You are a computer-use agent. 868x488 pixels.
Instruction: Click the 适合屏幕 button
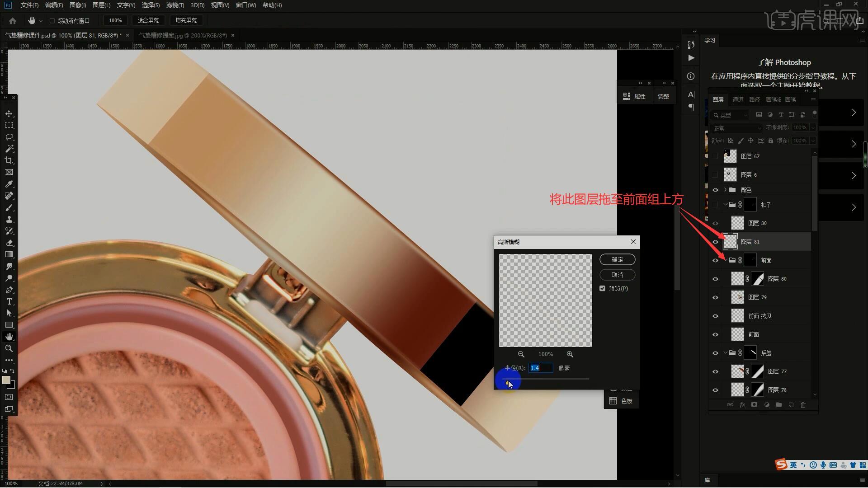click(x=148, y=20)
